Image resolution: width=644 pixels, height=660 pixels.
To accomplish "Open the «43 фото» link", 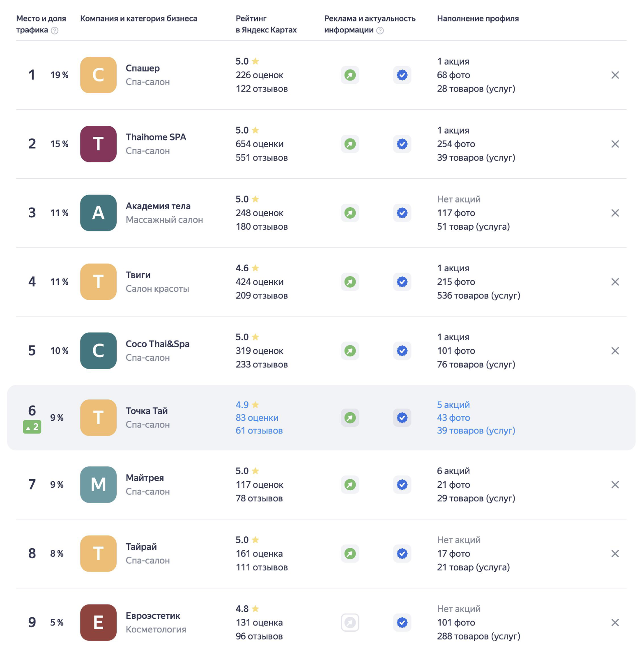I will 453,418.
